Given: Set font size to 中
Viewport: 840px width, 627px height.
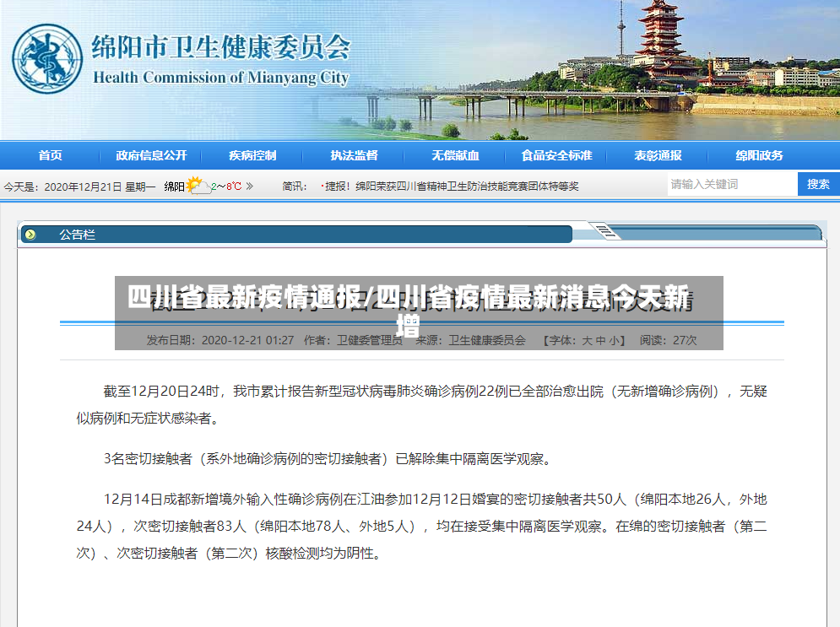Looking at the screenshot, I should 600,341.
